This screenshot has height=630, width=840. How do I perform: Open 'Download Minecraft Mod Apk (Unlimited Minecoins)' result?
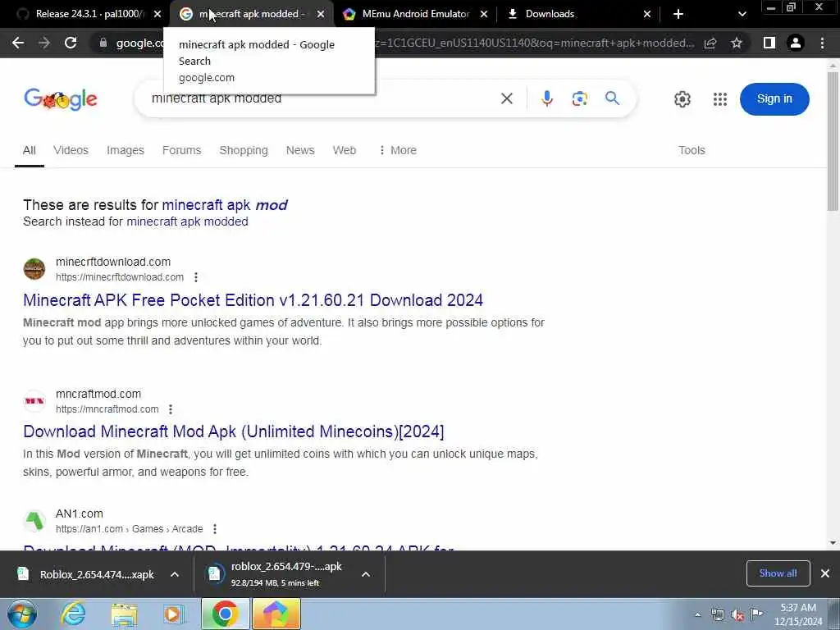point(234,431)
